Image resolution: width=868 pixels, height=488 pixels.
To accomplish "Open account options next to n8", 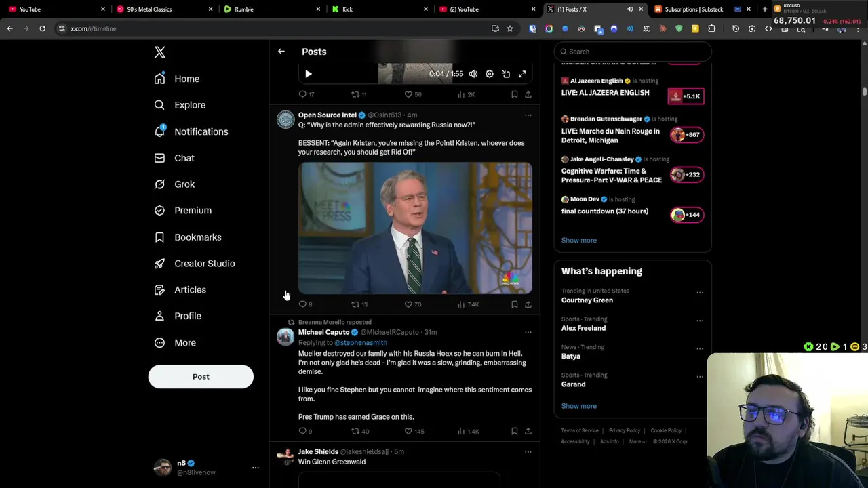I will coord(256,468).
